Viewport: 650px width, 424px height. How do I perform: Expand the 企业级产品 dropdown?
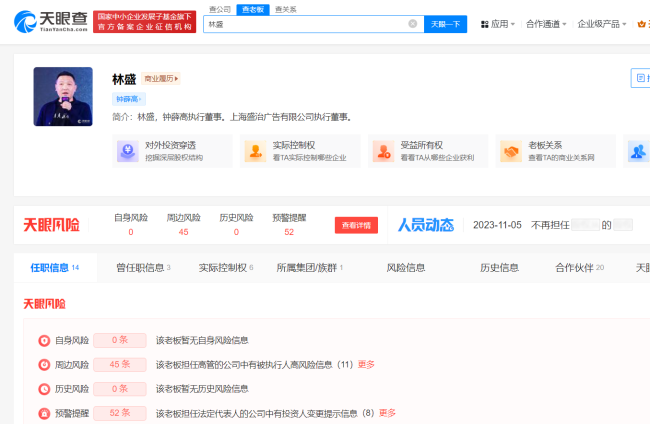click(602, 24)
